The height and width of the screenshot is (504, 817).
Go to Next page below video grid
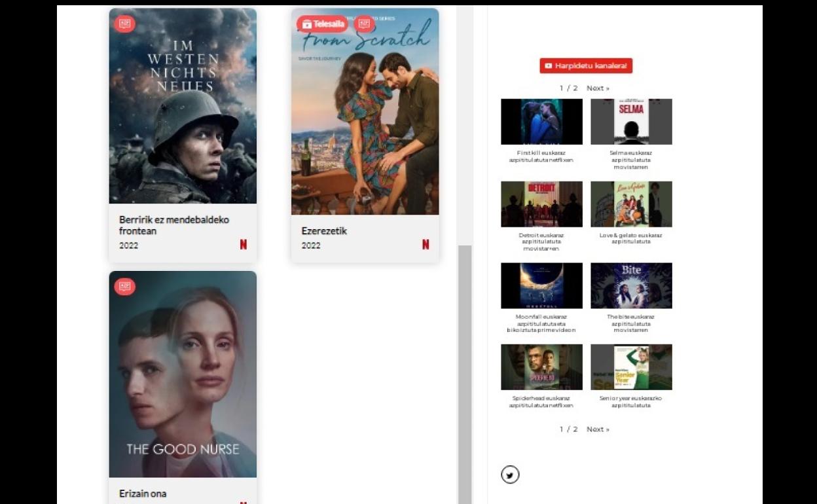coord(597,429)
